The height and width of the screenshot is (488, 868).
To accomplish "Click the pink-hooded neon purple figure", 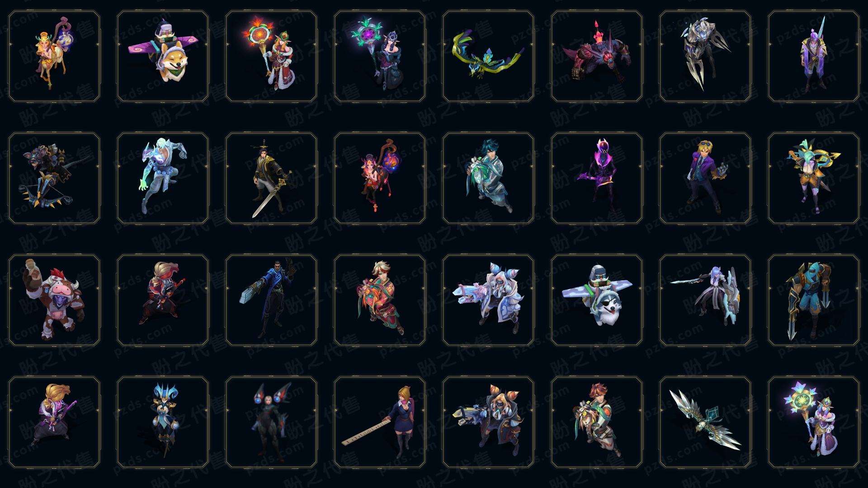I will 597,178.
